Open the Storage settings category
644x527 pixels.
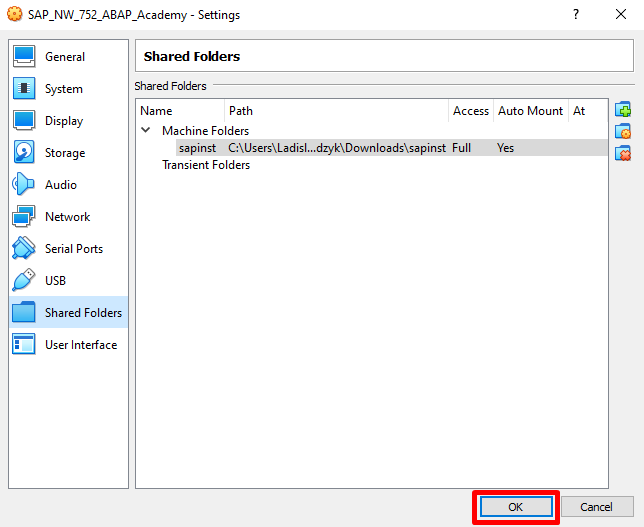[x=68, y=153]
